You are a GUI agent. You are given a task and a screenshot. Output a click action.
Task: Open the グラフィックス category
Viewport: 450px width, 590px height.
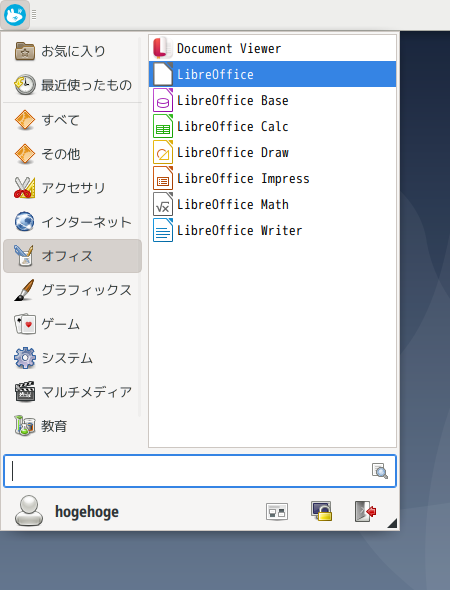click(x=73, y=290)
